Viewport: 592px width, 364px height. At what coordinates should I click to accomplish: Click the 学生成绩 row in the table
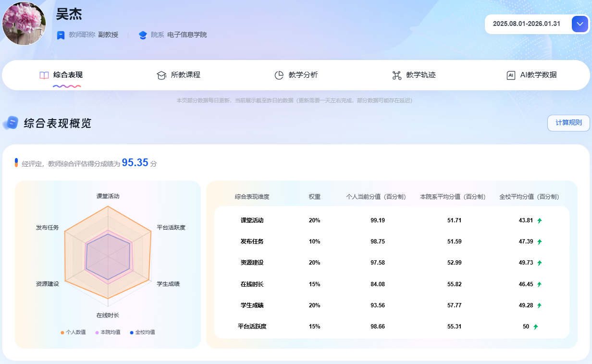click(x=392, y=305)
